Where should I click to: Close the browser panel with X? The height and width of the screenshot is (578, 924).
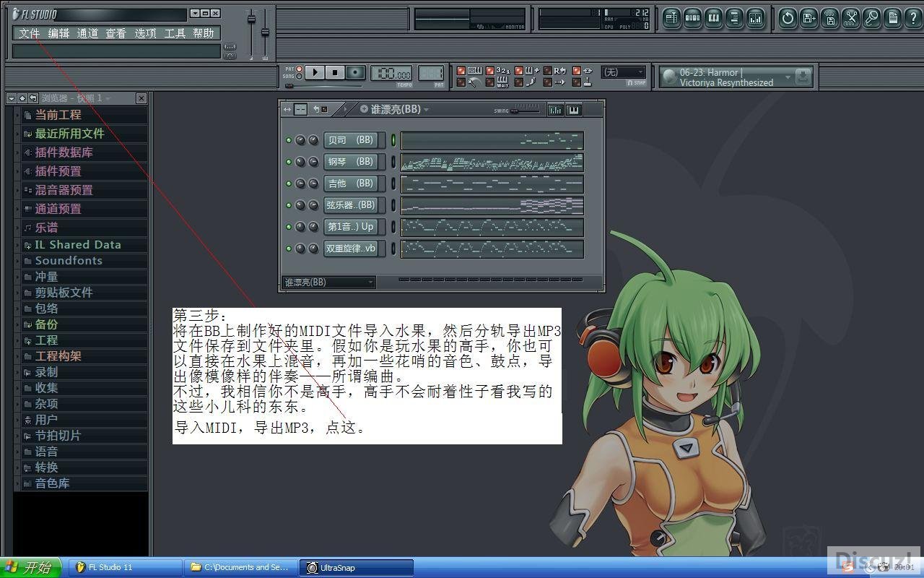tap(141, 98)
